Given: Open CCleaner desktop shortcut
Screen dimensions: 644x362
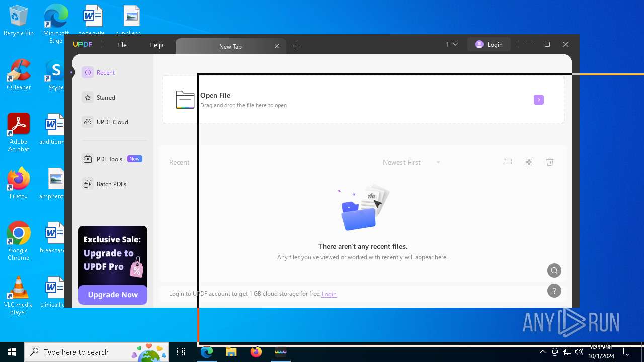Looking at the screenshot, I should (x=19, y=74).
